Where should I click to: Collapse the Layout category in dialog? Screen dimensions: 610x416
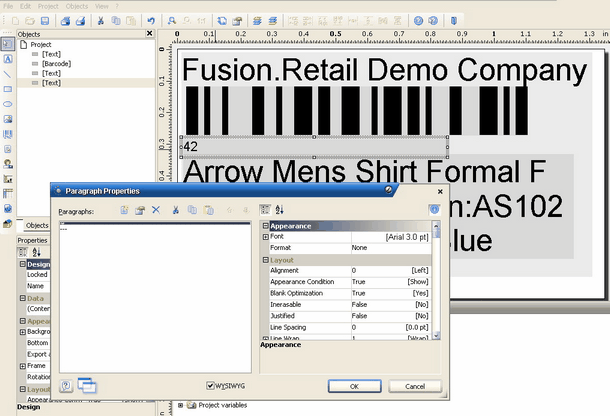[266, 260]
